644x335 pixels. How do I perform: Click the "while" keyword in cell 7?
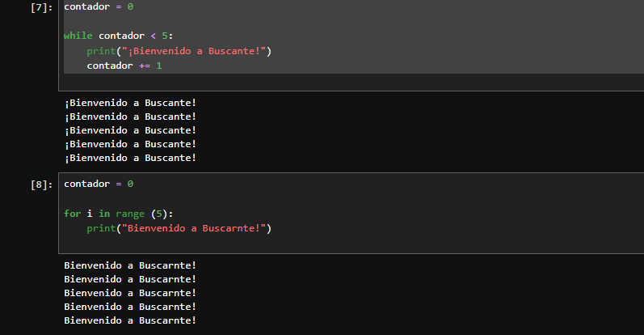click(x=78, y=36)
